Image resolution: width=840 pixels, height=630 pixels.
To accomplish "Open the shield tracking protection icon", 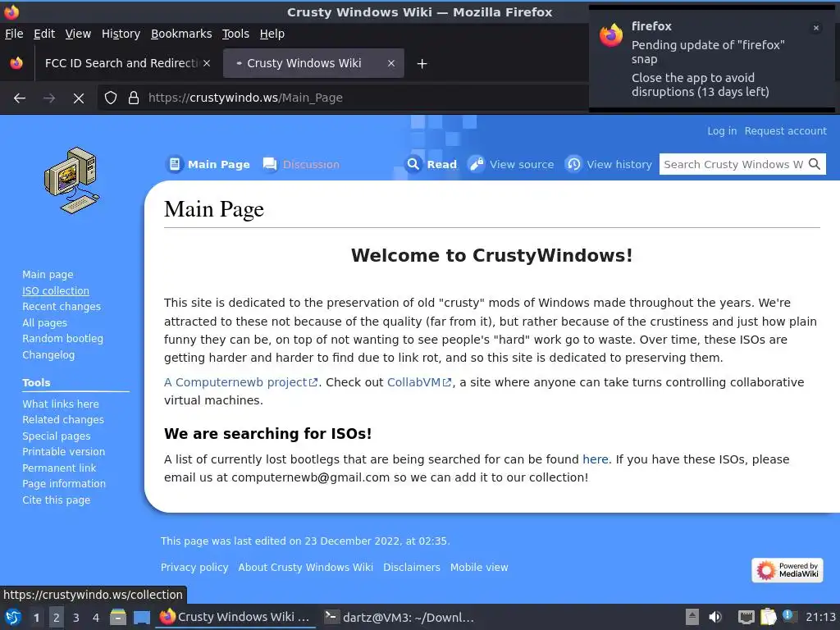I will [x=111, y=98].
